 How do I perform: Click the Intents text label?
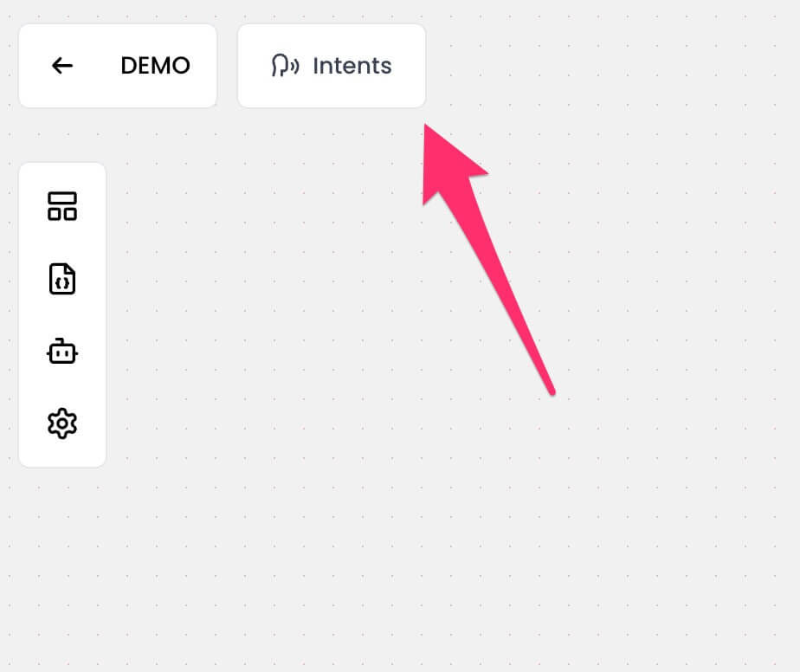tap(352, 66)
